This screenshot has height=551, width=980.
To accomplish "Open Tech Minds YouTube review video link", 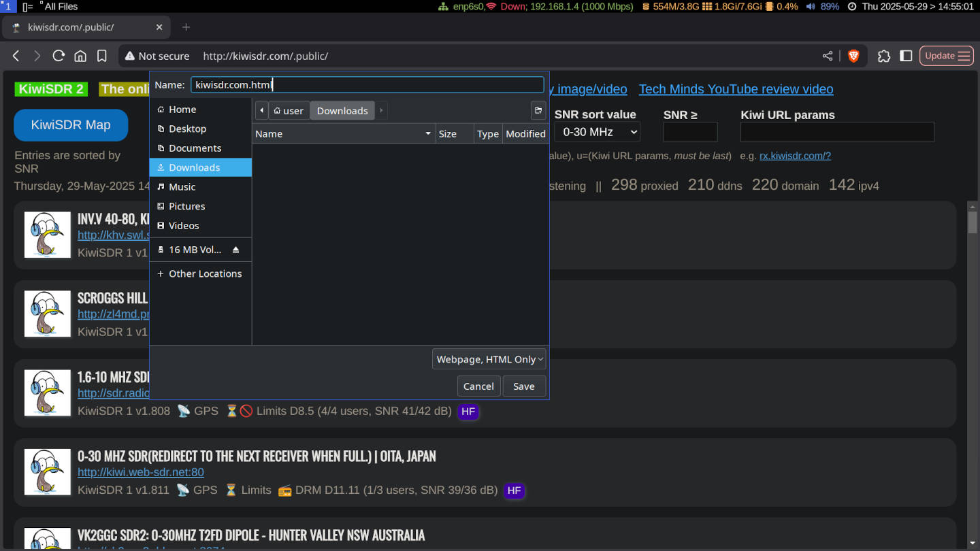I will coord(736,89).
